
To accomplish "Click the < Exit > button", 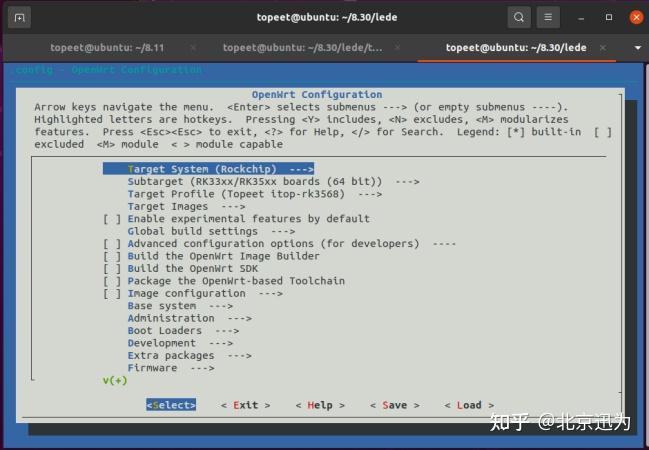I will click(x=245, y=405).
